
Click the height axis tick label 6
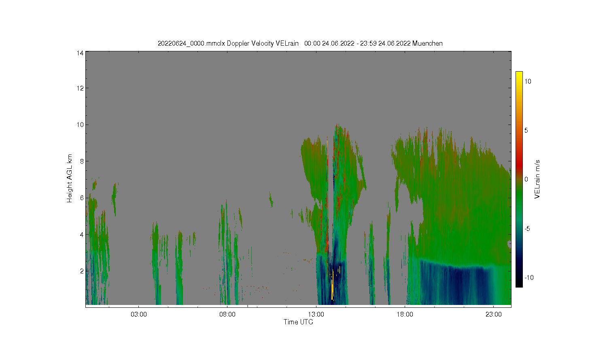(x=82, y=198)
